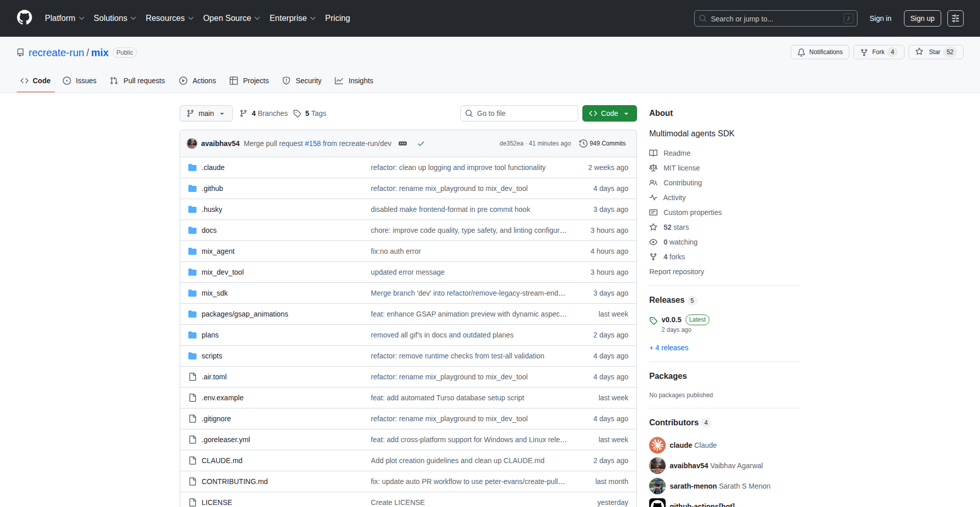Viewport: 980px width, 507px height.
Task: Expand the Enterprise menu
Action: [292, 18]
